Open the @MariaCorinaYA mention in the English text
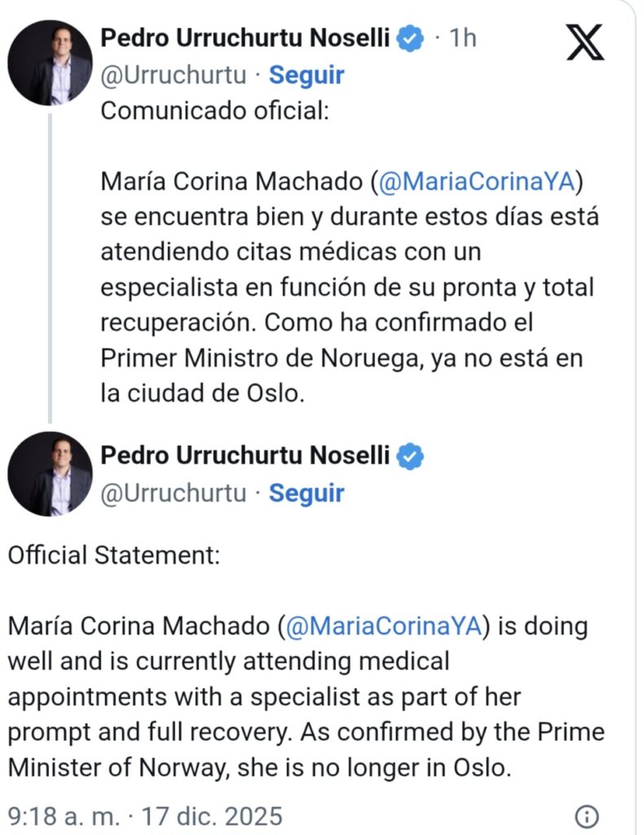The width and height of the screenshot is (644, 835). tap(383, 626)
